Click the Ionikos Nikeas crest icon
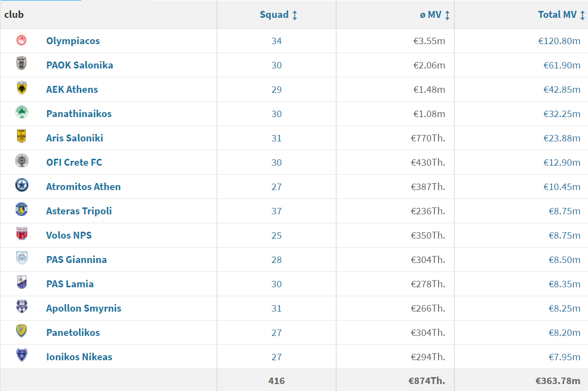The width and height of the screenshot is (588, 391). coord(21,355)
